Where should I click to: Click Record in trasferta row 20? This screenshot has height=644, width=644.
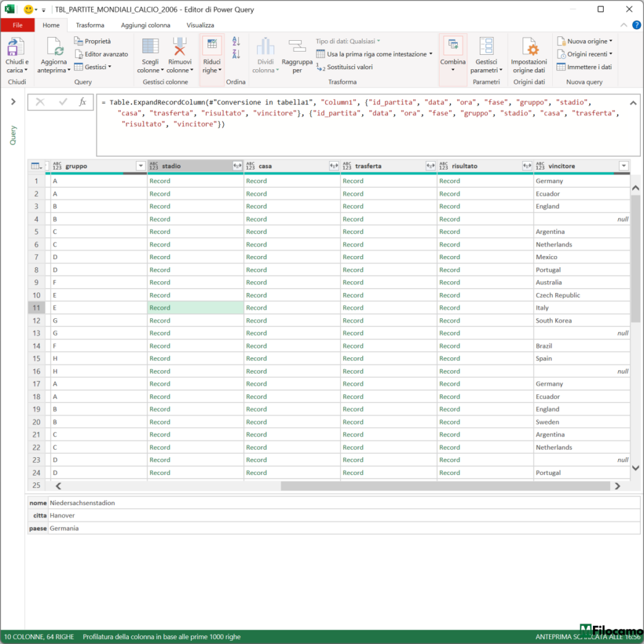pos(353,422)
